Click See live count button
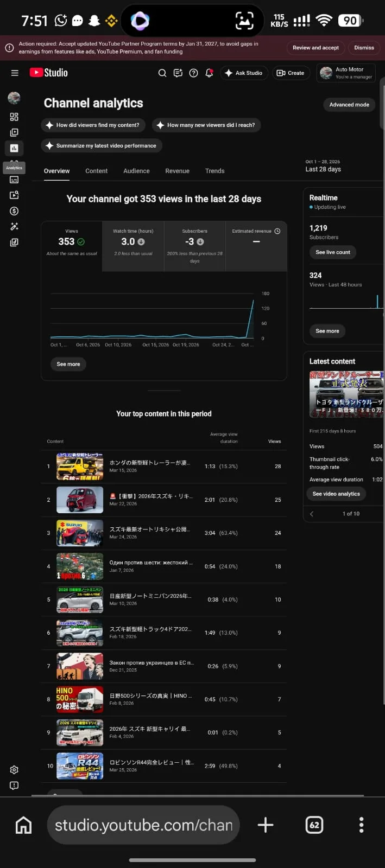Screen dimensions: 385x868 [333, 252]
